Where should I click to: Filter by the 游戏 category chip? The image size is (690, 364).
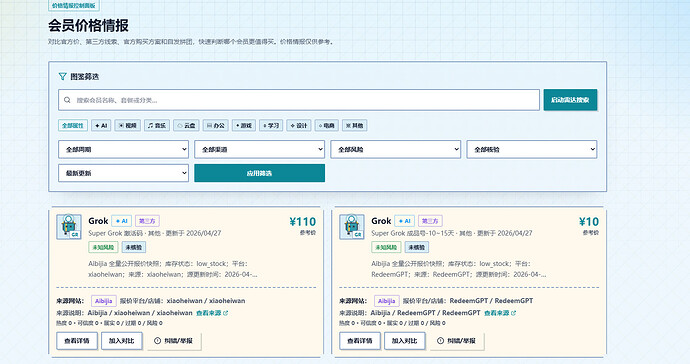(244, 125)
